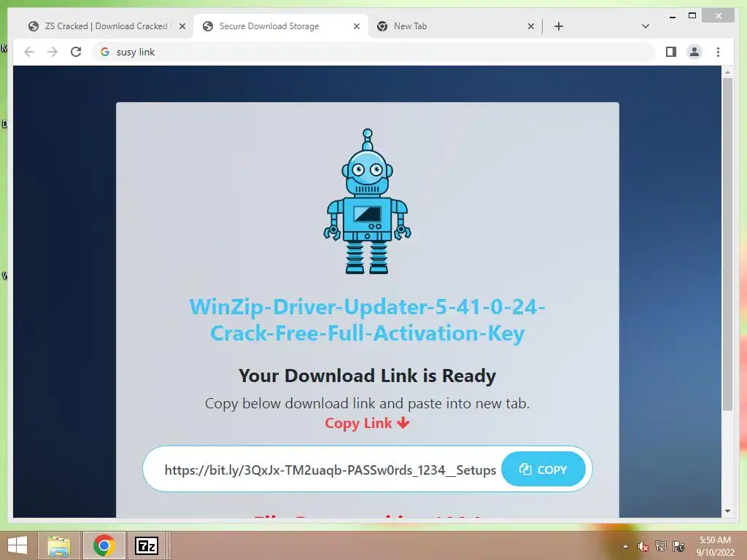Click the address bar showing susy link
This screenshot has height=560, width=747.
pyautogui.click(x=374, y=52)
